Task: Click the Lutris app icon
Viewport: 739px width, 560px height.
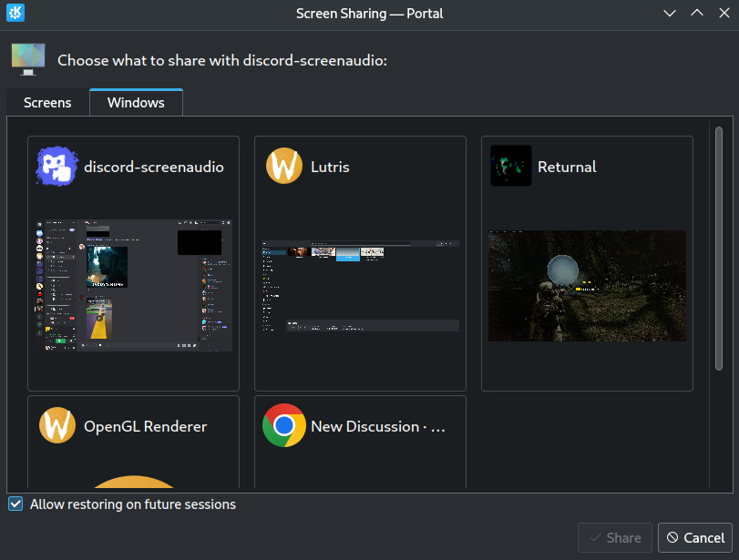Action: tap(284, 166)
